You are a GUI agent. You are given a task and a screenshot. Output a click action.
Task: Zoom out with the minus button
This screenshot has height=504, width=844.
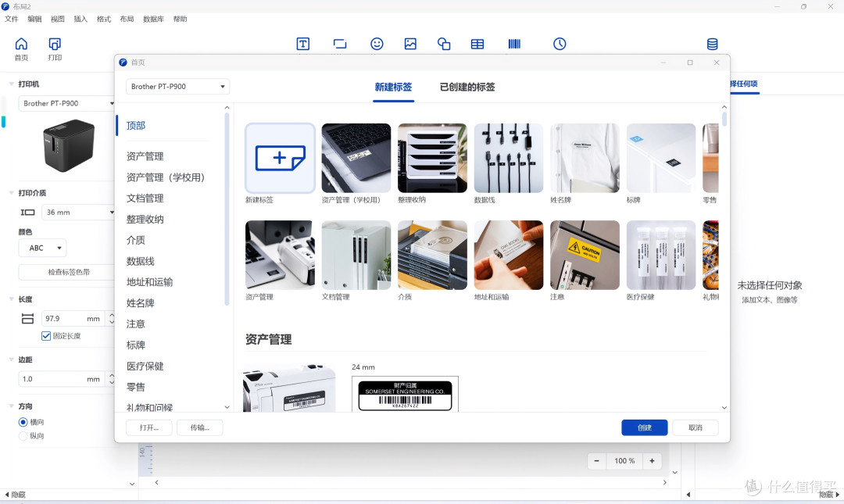596,461
